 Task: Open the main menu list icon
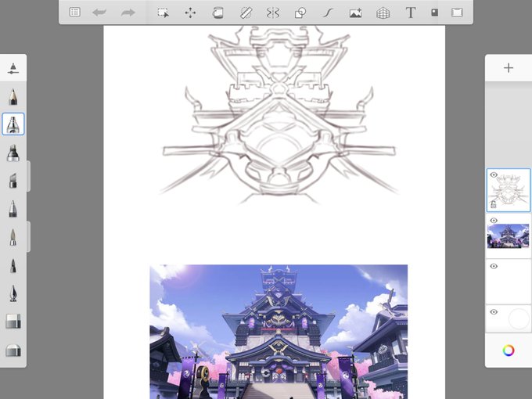(74, 13)
